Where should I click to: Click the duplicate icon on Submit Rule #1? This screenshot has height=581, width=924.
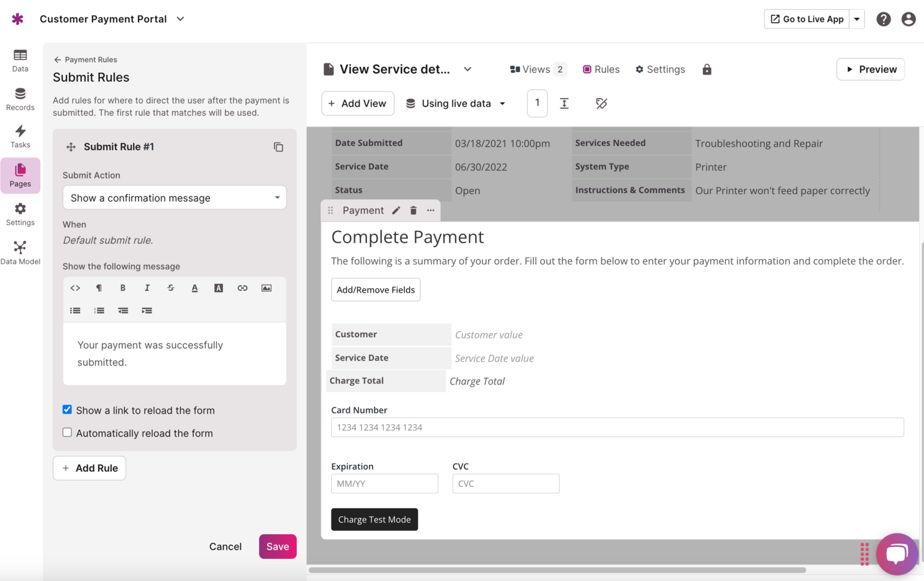(x=278, y=147)
